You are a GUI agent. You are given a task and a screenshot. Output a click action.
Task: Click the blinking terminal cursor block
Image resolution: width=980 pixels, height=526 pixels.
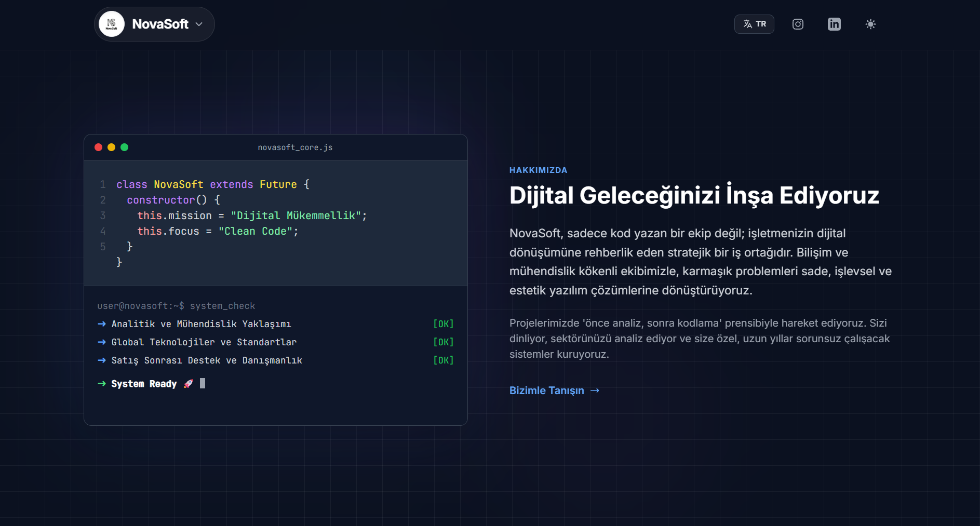tap(203, 383)
